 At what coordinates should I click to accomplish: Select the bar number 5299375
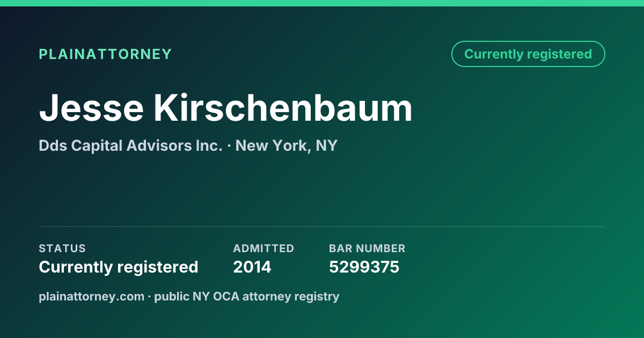coord(364,267)
